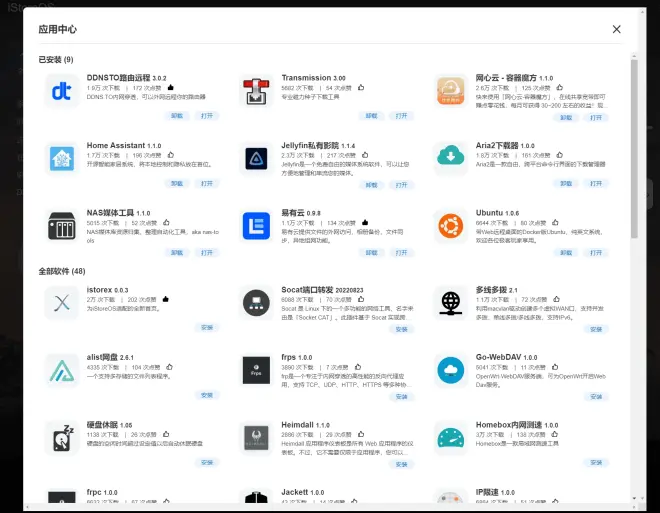Like the DDNSTO app with thumbs-up

click(170, 88)
